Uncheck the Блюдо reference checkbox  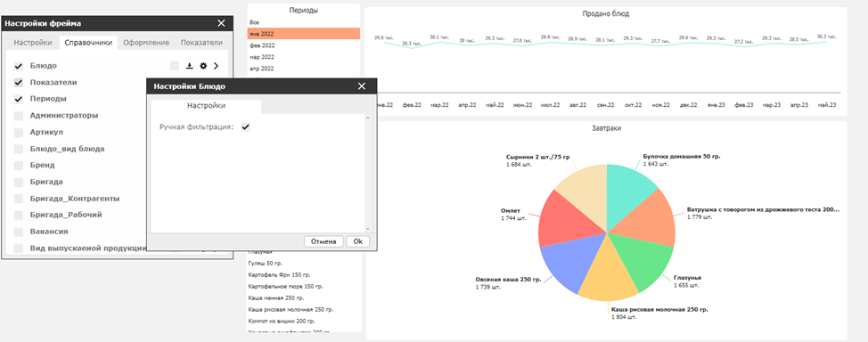[19, 66]
